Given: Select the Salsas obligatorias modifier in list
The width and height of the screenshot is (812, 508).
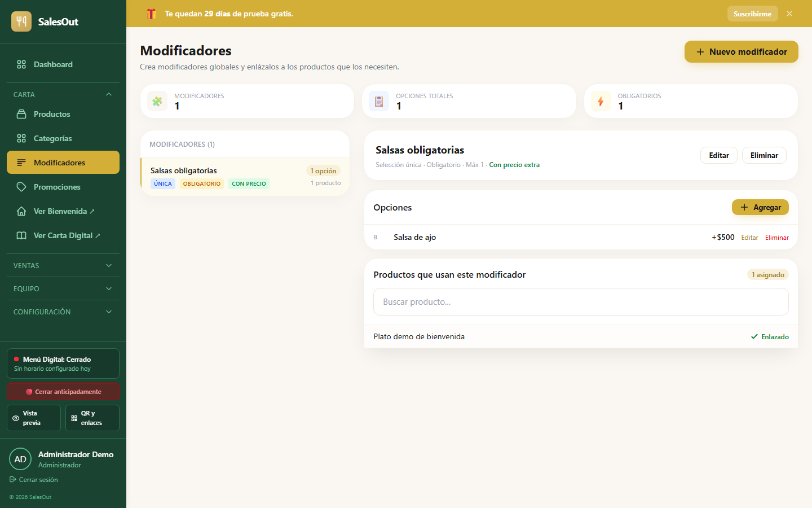Looking at the screenshot, I should pyautogui.click(x=245, y=177).
